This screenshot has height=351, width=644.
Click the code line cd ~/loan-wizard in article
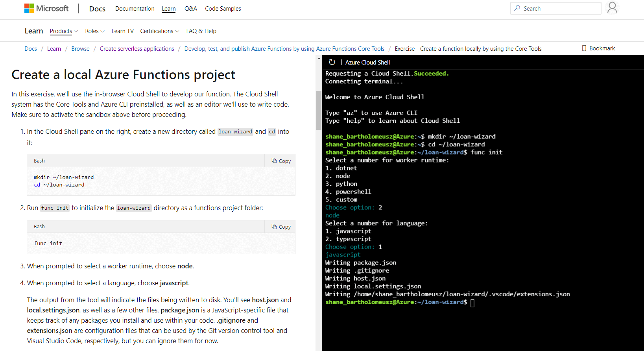[59, 185]
